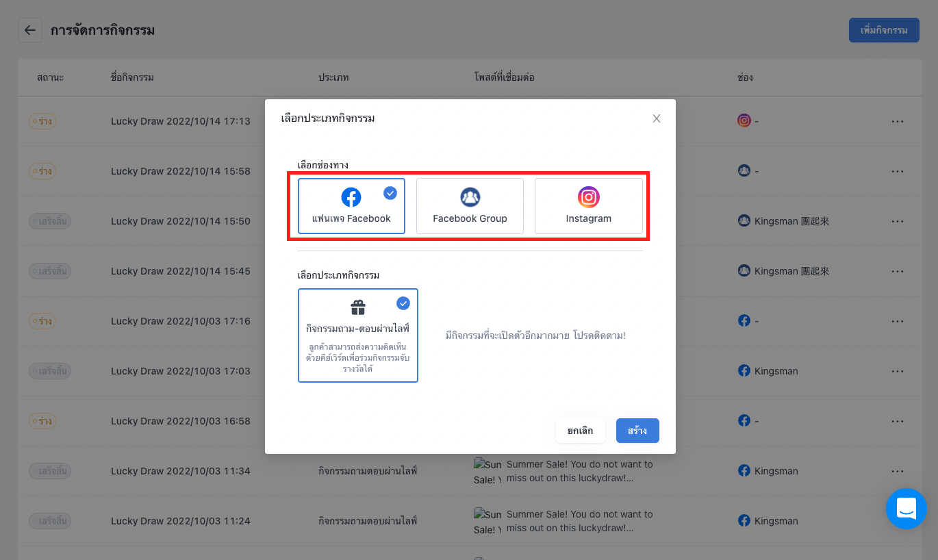Click กิจกรรมถามตอบผ่านไลฟ์ type in 2022/10/03 11:24 row
This screenshot has width=938, height=560.
(368, 521)
